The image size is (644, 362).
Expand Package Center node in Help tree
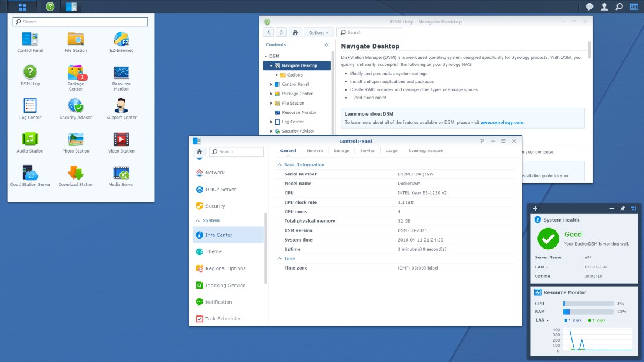click(271, 94)
